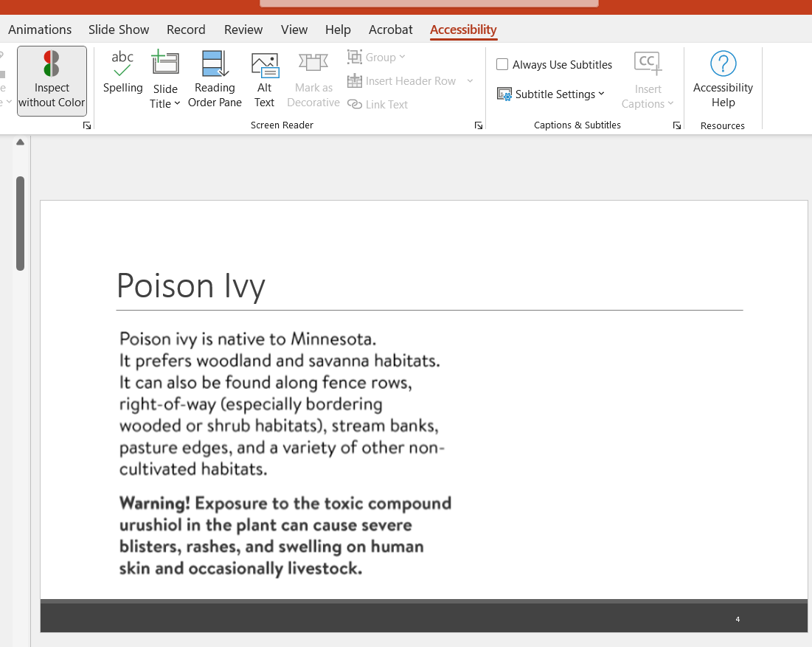Switch to the Slide Show tab
Image resolution: width=812 pixels, height=647 pixels.
coord(119,30)
